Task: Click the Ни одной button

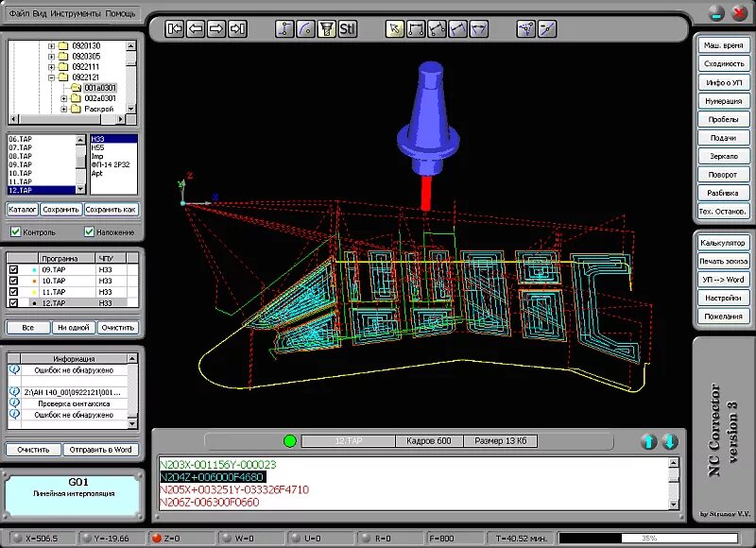Action: point(74,328)
